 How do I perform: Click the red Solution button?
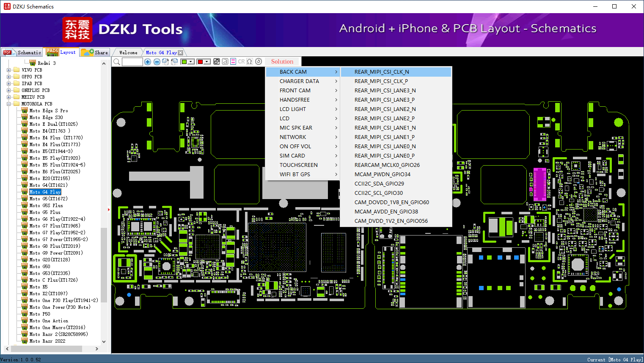(282, 62)
